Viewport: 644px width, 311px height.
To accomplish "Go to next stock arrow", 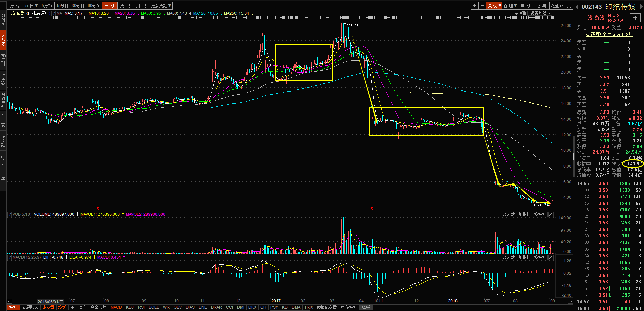I will click(642, 7).
